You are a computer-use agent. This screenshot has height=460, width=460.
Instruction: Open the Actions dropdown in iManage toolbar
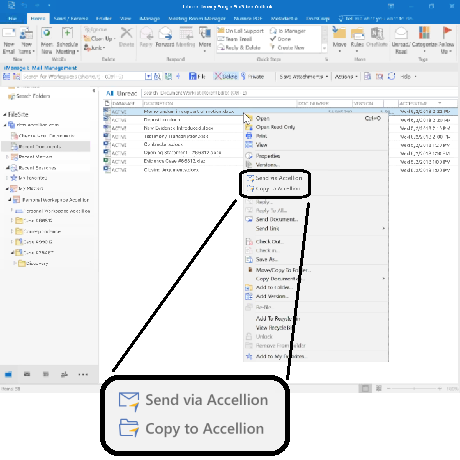346,76
